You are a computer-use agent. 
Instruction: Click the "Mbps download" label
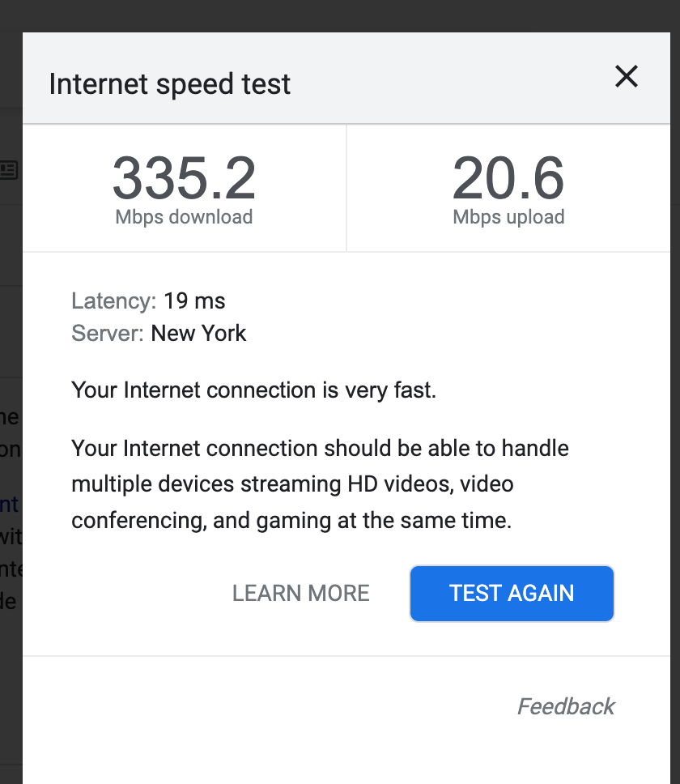(184, 217)
